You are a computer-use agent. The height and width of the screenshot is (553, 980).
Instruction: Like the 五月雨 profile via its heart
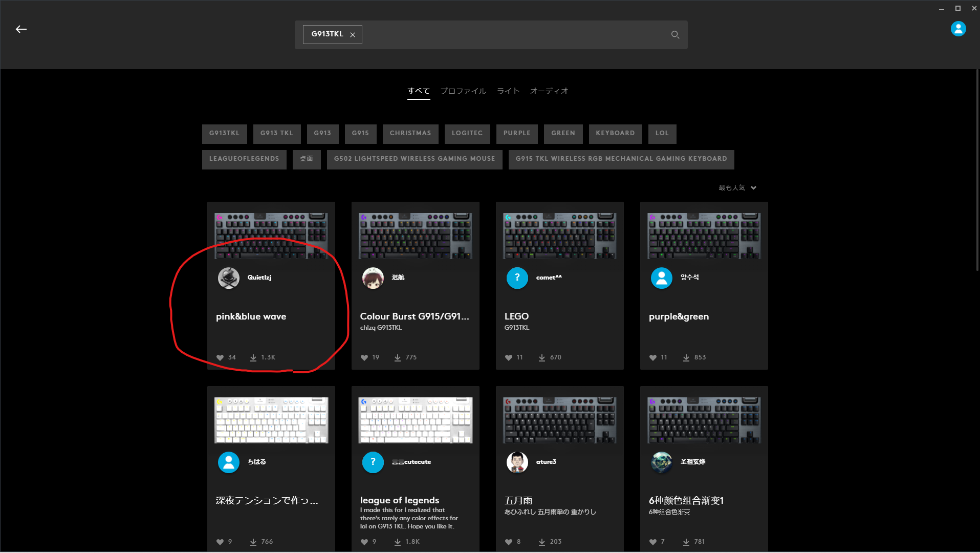508,542
